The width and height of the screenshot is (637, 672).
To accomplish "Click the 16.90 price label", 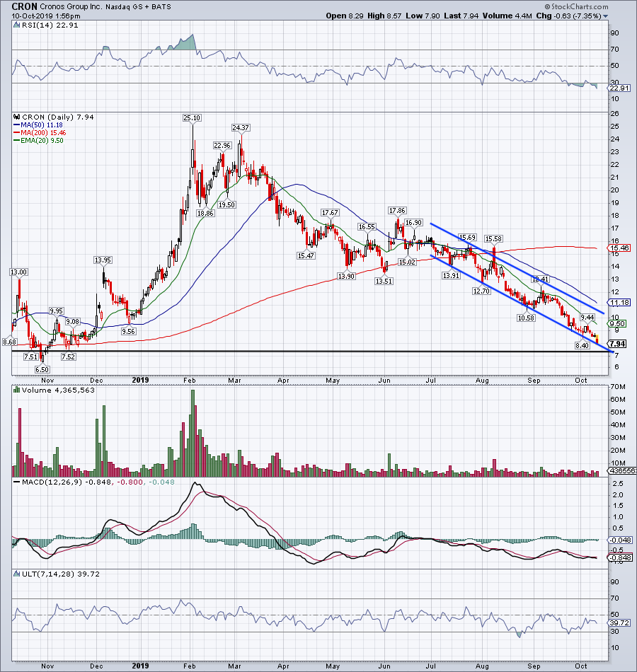I will tap(414, 222).
